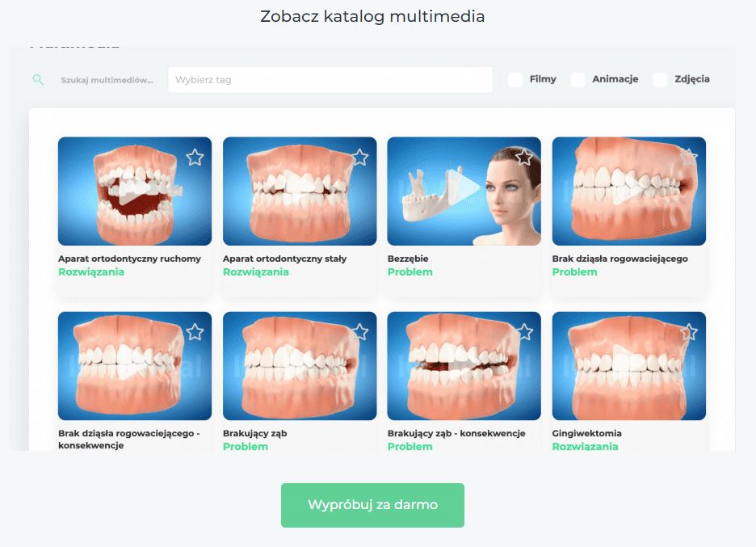
Task: Open the Wybierz tag dropdown
Action: [x=330, y=80]
